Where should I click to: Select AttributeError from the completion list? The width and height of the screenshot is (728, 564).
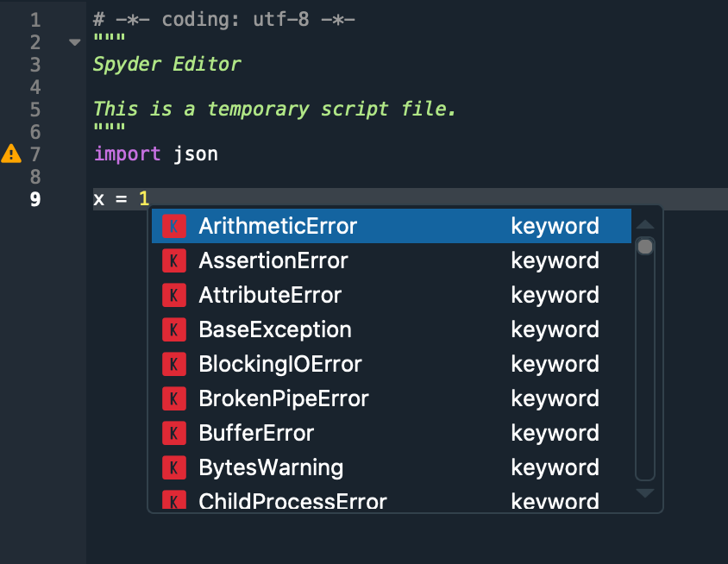tap(272, 294)
